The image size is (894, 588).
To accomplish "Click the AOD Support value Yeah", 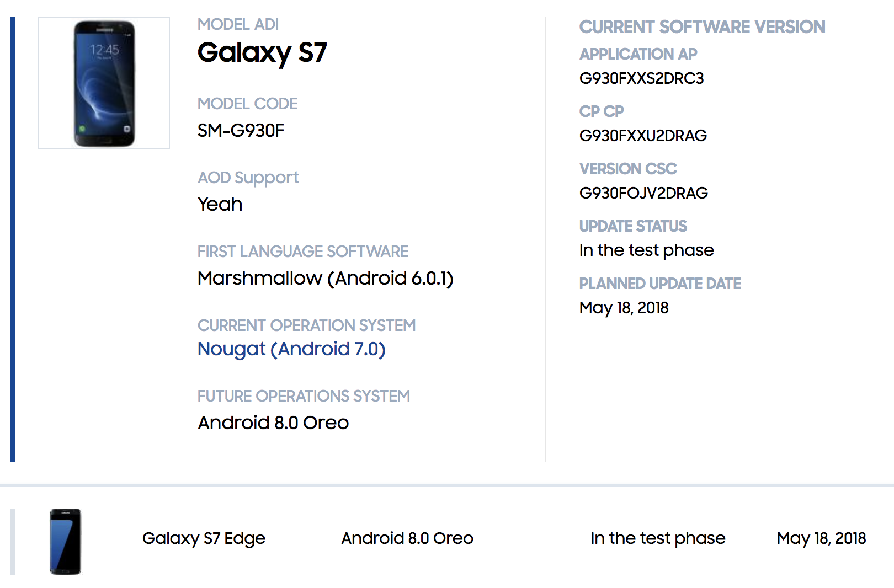I will (220, 205).
